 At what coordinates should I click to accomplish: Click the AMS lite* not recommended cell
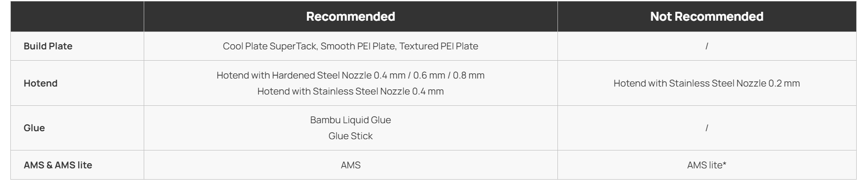click(x=707, y=165)
